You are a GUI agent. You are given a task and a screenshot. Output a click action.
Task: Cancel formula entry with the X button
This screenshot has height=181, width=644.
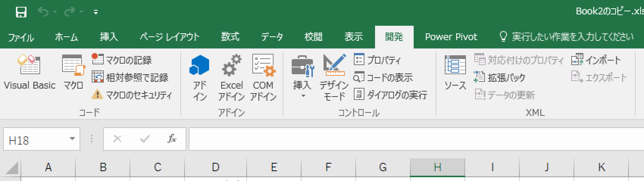coord(117,139)
